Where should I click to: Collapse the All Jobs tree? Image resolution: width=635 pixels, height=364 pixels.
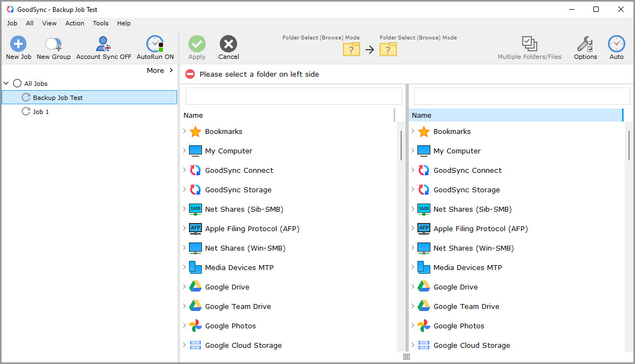tap(6, 84)
